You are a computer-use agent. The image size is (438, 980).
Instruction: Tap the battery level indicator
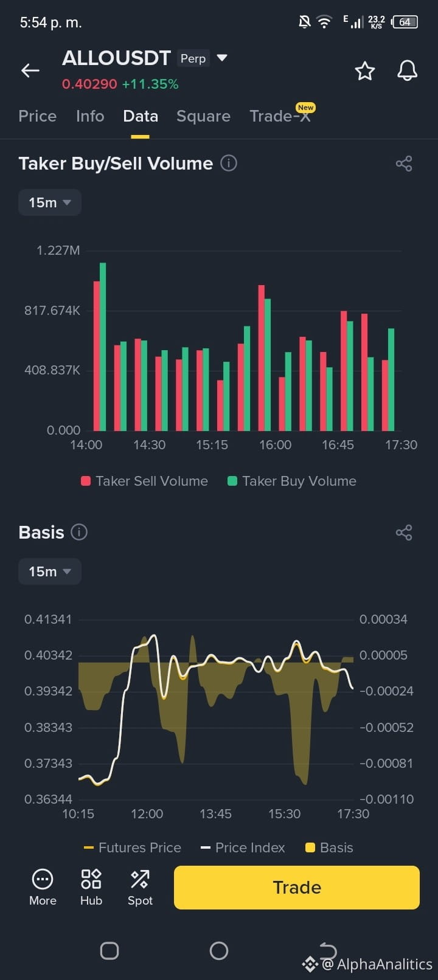[405, 22]
